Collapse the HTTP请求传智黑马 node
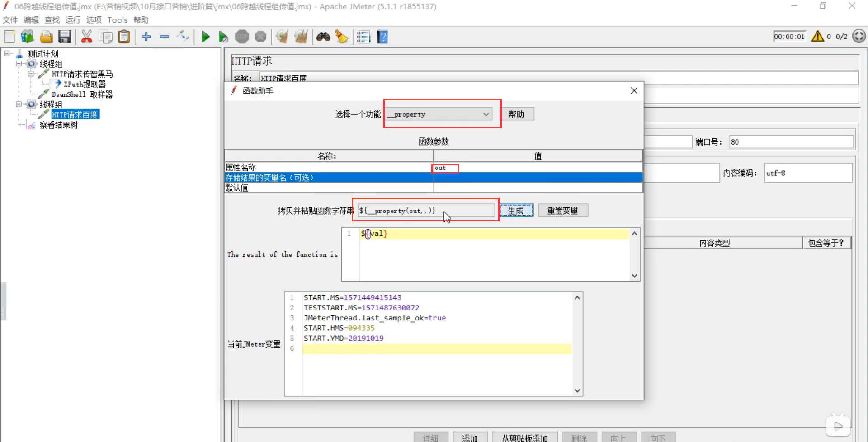The image size is (868, 442). 31,74
